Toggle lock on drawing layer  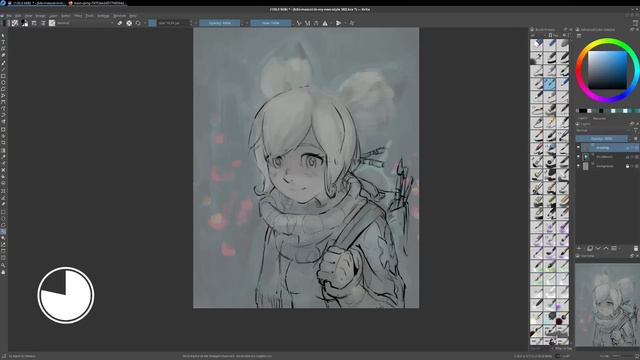(627, 148)
